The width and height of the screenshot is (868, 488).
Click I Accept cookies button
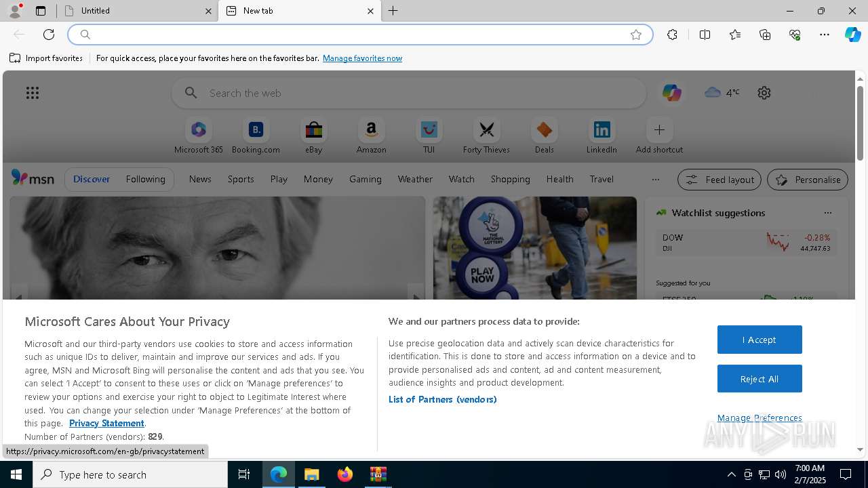[759, 340]
